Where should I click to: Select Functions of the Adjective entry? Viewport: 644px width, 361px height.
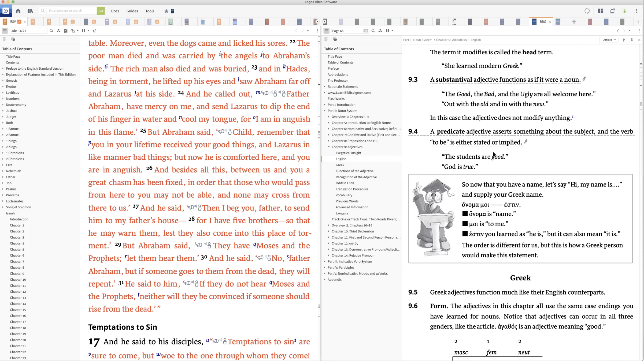coord(354,171)
